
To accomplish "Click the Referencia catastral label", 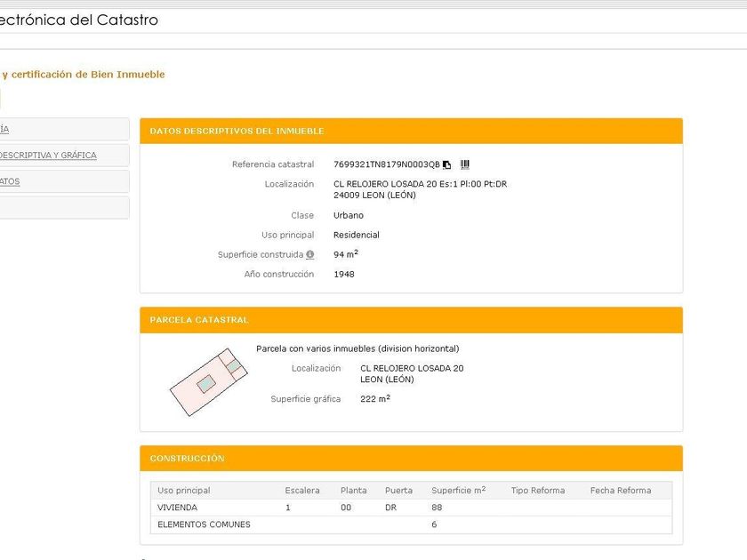I will (x=273, y=164).
